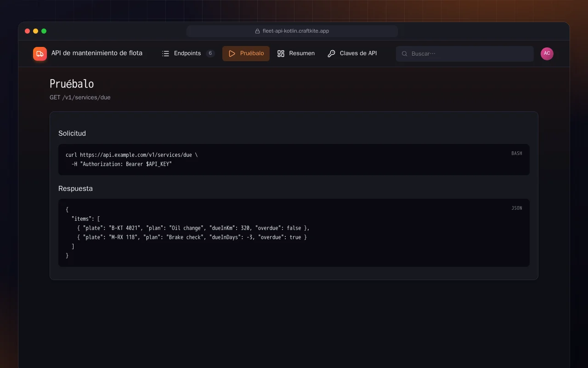Select the Pruébalo tab

point(246,53)
